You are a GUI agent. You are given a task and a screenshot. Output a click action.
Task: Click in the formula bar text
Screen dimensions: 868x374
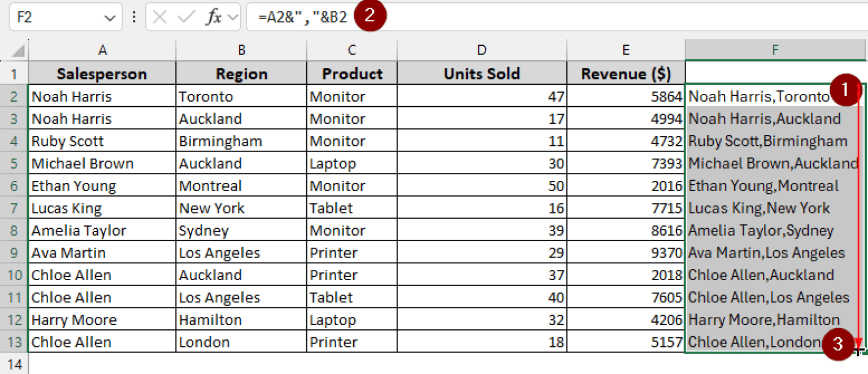509,18
